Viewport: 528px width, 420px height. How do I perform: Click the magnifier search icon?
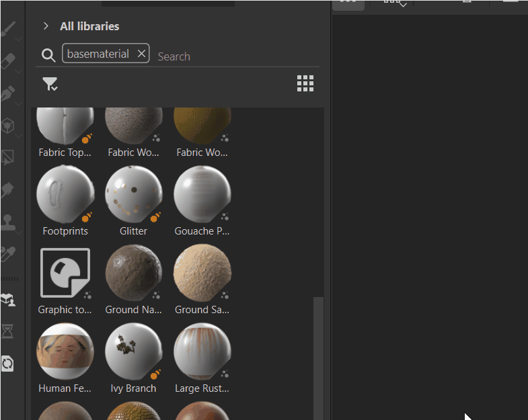(x=48, y=55)
